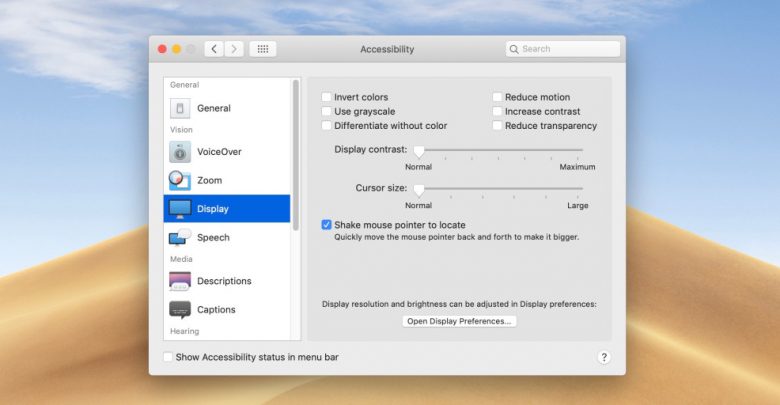Image resolution: width=780 pixels, height=405 pixels.
Task: Enable Invert colors
Action: pyautogui.click(x=326, y=97)
